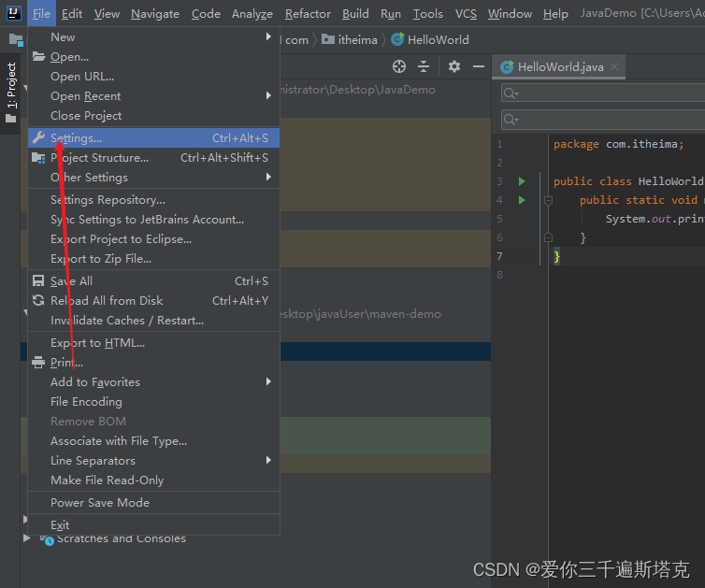The height and width of the screenshot is (588, 705).
Task: Select Associate with File Type...
Action: click(153, 441)
